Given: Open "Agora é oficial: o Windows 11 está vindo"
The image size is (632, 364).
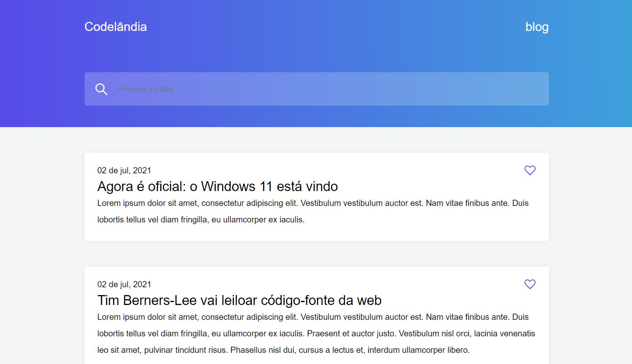Looking at the screenshot, I should tap(218, 187).
